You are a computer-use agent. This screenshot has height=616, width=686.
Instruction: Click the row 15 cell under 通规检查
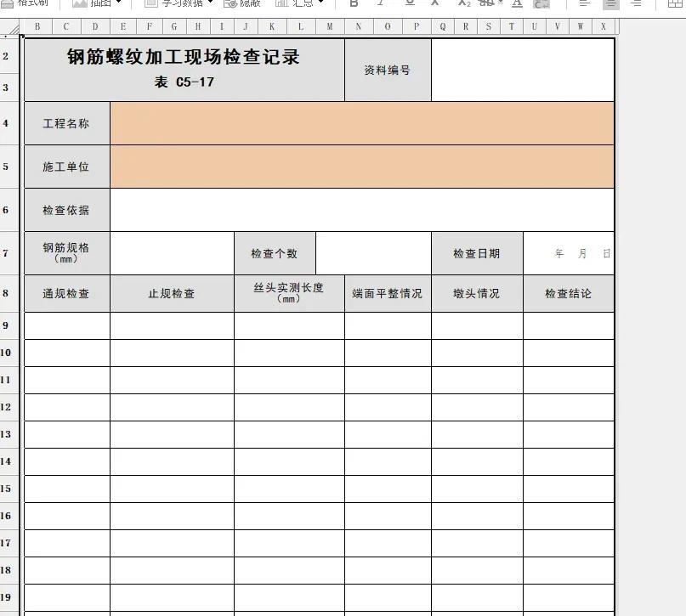[67, 489]
